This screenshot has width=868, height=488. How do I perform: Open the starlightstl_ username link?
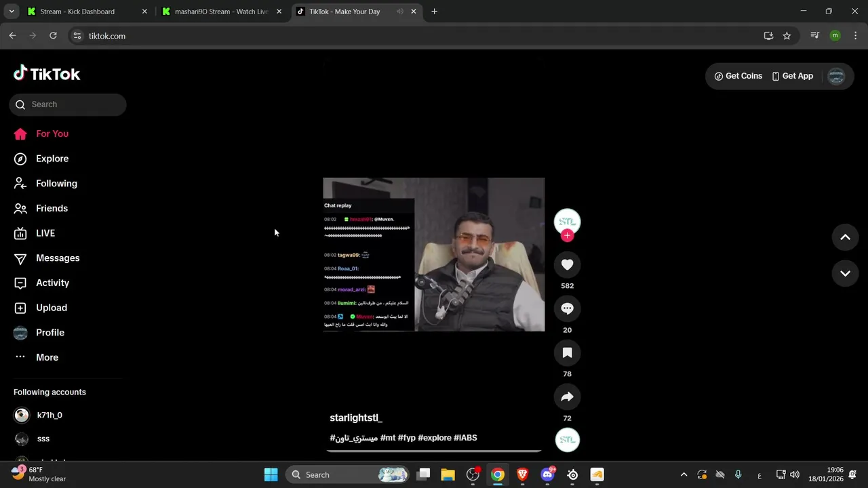point(356,418)
